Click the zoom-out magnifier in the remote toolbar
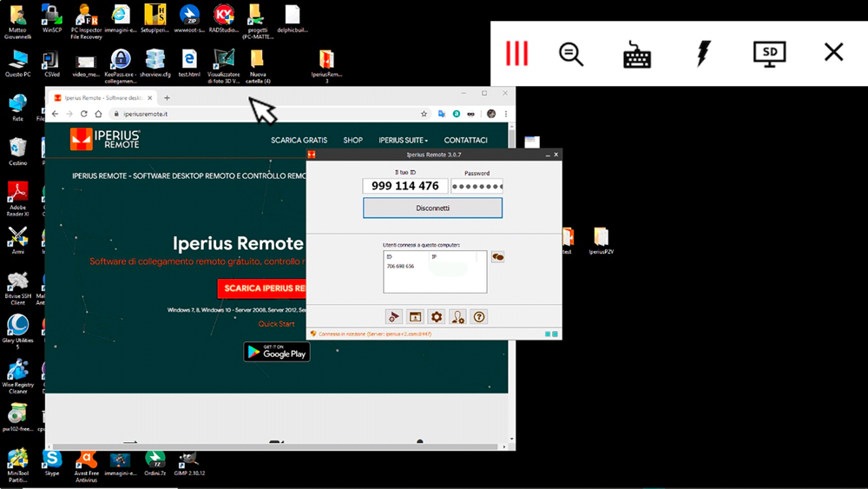Screen dimensions: 868x489 click(x=571, y=54)
